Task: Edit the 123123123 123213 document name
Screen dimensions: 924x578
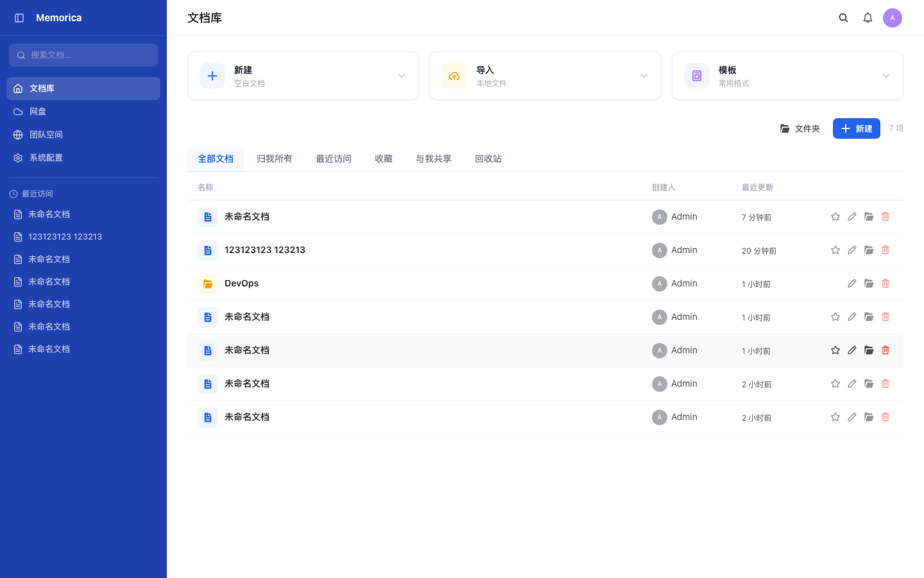Action: coord(852,250)
